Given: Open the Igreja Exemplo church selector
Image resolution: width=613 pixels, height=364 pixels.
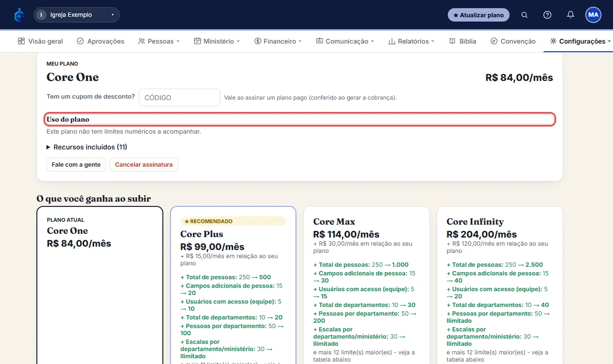Looking at the screenshot, I should coord(77,15).
